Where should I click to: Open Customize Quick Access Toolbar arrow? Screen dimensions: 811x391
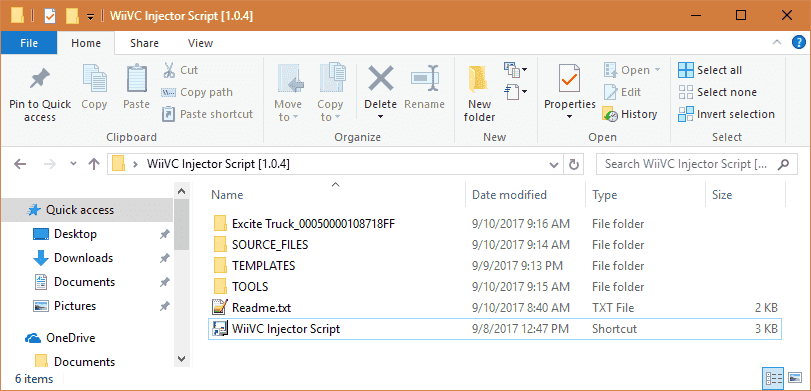(90, 17)
